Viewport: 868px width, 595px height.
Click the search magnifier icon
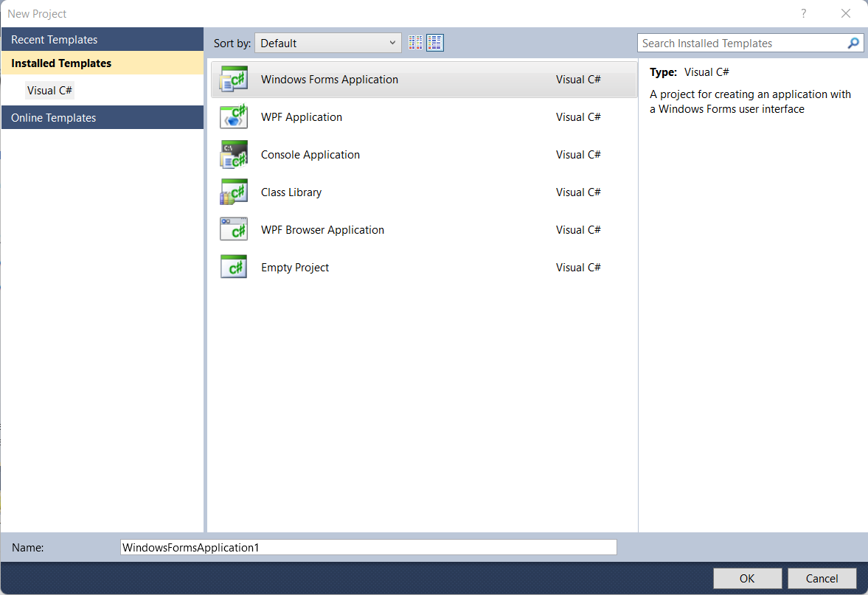point(853,44)
